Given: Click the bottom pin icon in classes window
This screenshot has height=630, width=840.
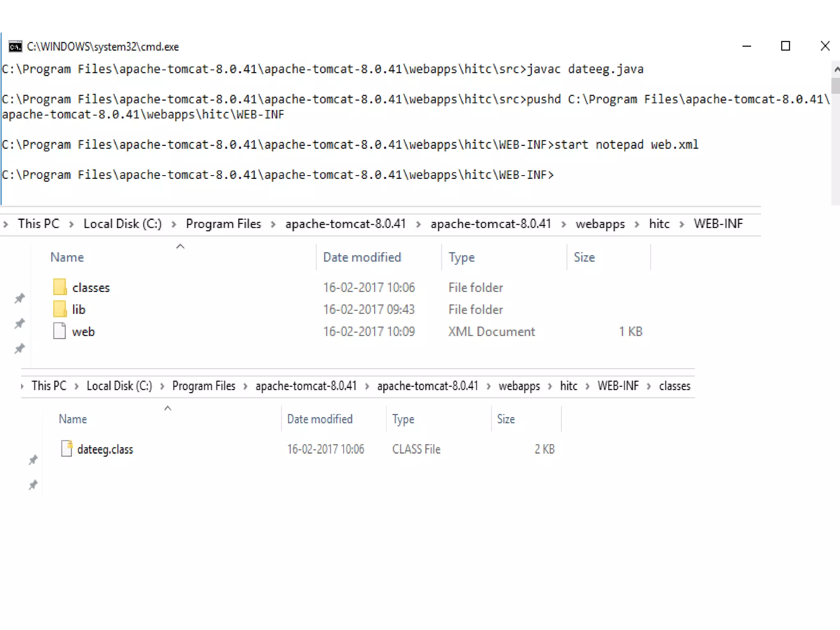Looking at the screenshot, I should click(x=33, y=485).
